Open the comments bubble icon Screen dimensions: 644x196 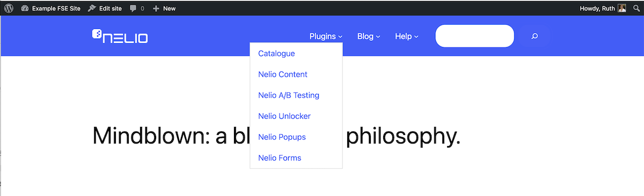pyautogui.click(x=134, y=8)
